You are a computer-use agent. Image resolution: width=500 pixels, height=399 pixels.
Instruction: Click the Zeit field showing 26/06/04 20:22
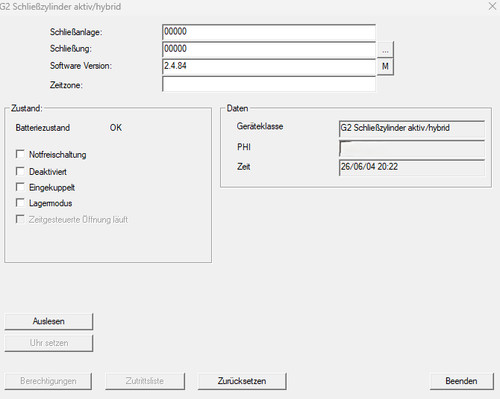coord(412,167)
